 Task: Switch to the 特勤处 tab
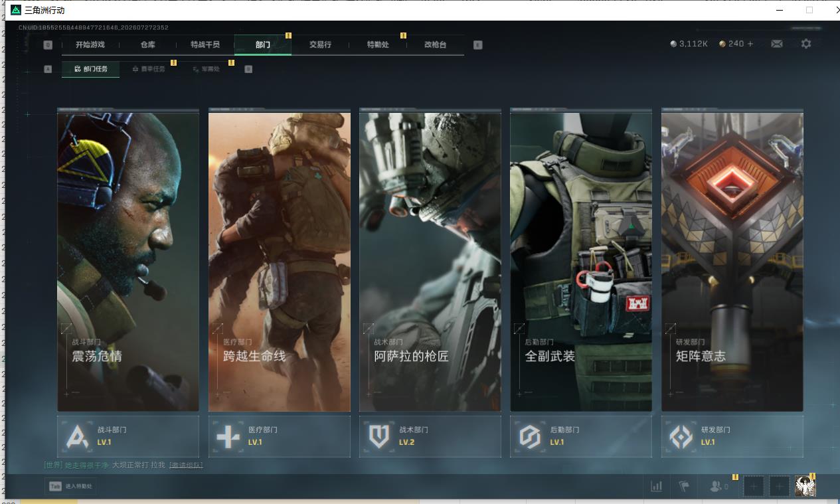(378, 45)
